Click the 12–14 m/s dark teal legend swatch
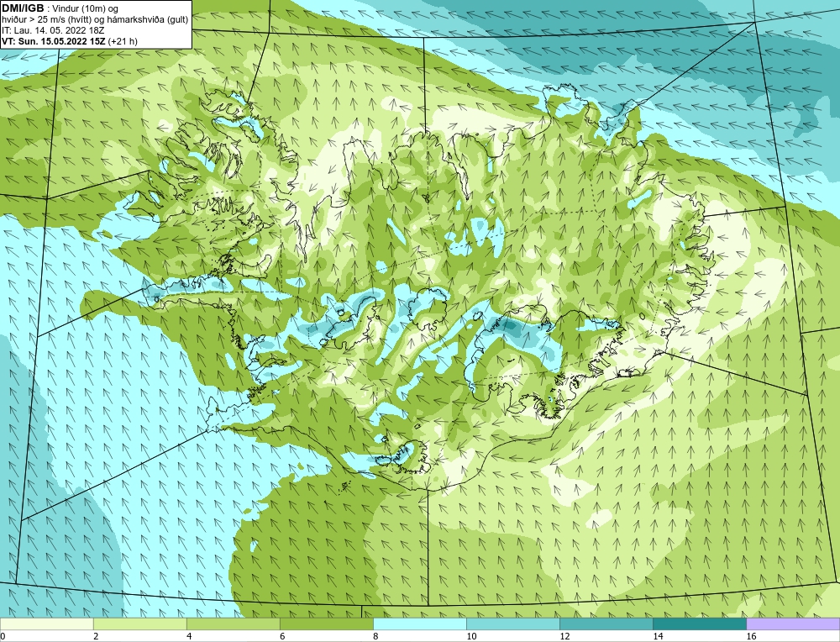This screenshot has height=642, width=840. coord(606,624)
